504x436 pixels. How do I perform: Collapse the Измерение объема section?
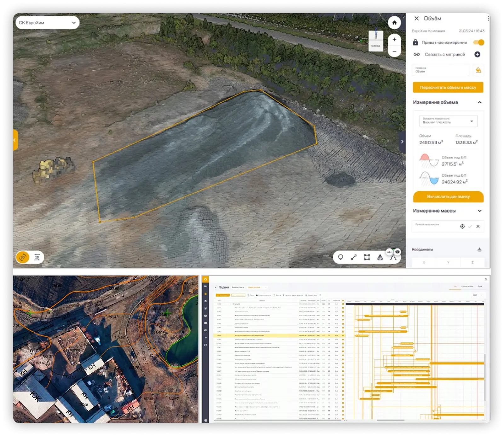coord(479,102)
